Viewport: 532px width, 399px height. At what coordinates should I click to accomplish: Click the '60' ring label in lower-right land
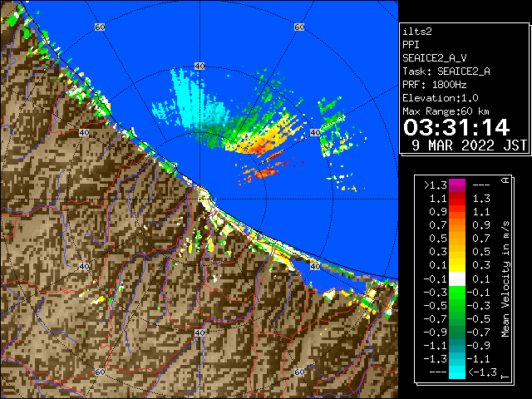[299, 372]
